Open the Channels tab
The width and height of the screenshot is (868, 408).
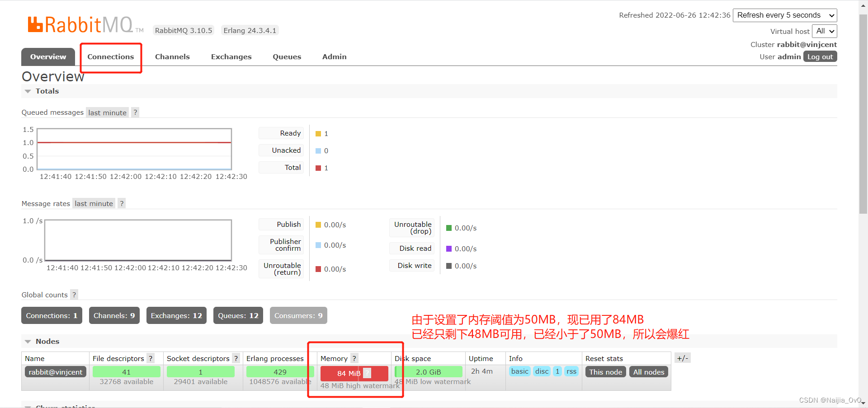click(x=172, y=57)
